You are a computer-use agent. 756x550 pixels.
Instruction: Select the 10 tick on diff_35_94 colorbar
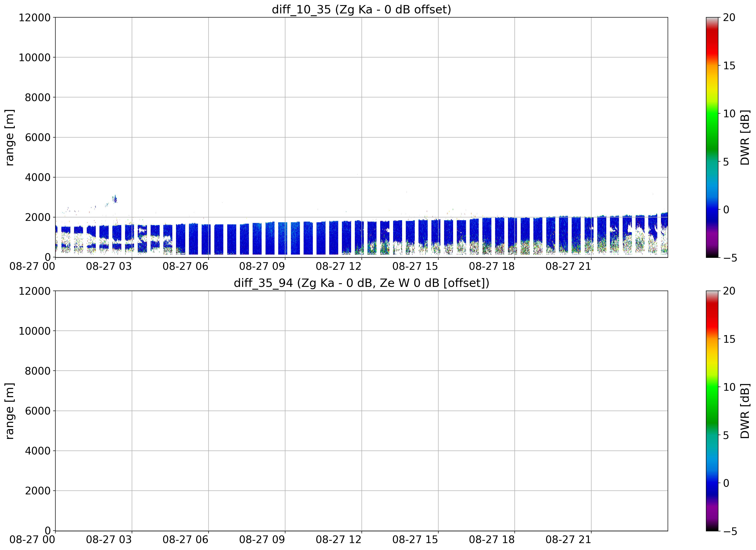(729, 387)
